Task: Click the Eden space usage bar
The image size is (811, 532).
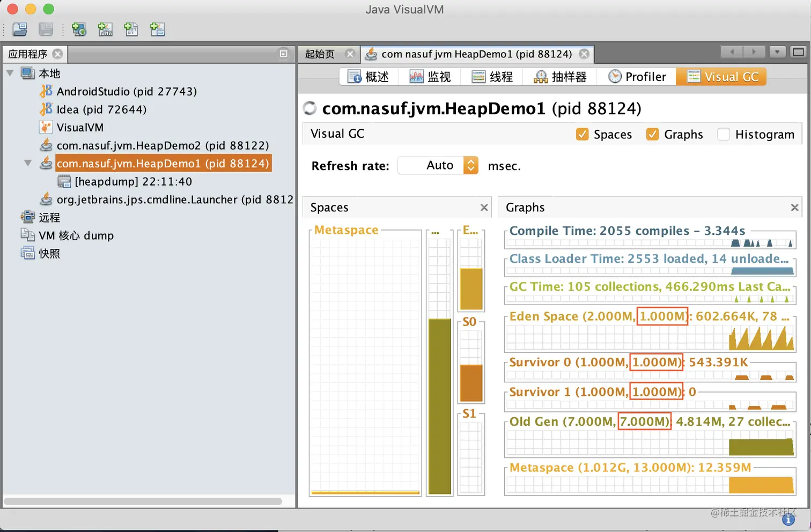Action: pos(471,289)
